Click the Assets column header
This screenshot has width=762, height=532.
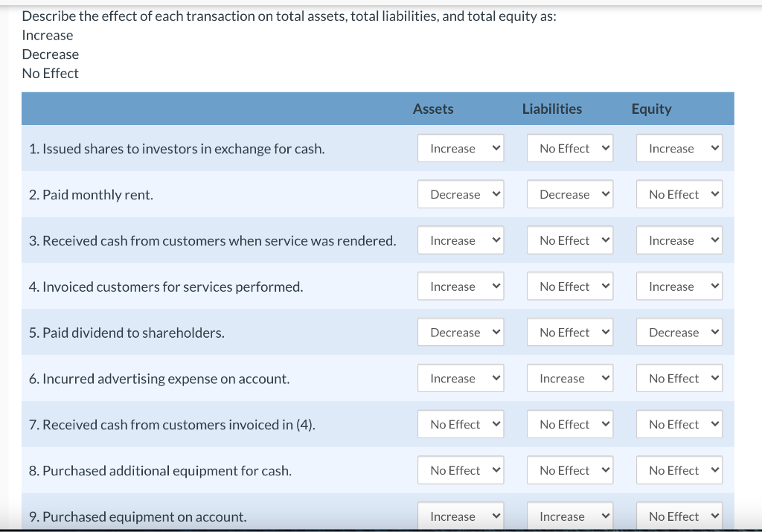click(x=433, y=109)
